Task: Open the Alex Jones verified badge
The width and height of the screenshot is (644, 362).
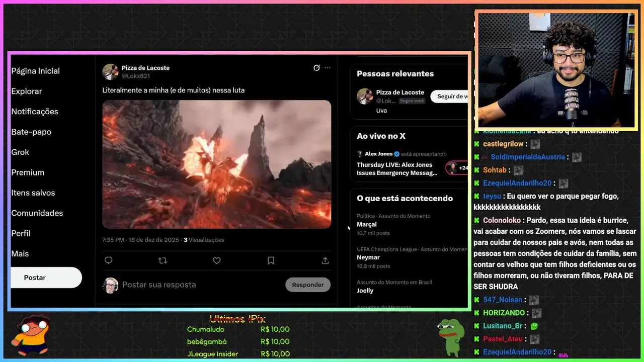Action: pos(396,154)
